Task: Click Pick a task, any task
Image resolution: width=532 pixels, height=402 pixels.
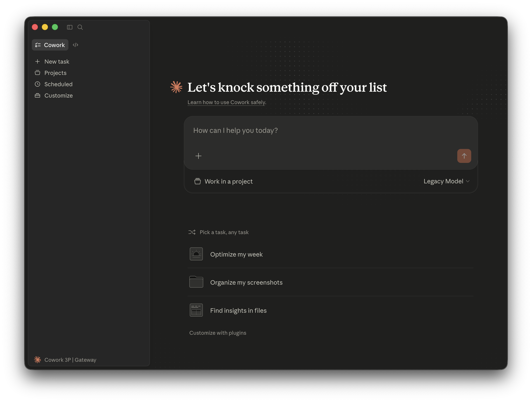Action: pyautogui.click(x=224, y=232)
